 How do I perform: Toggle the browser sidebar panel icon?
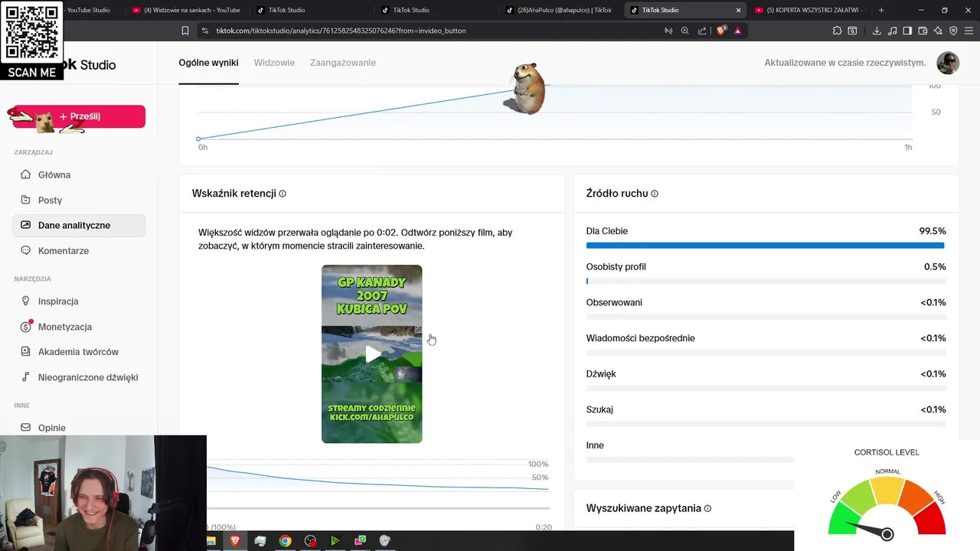(x=907, y=31)
